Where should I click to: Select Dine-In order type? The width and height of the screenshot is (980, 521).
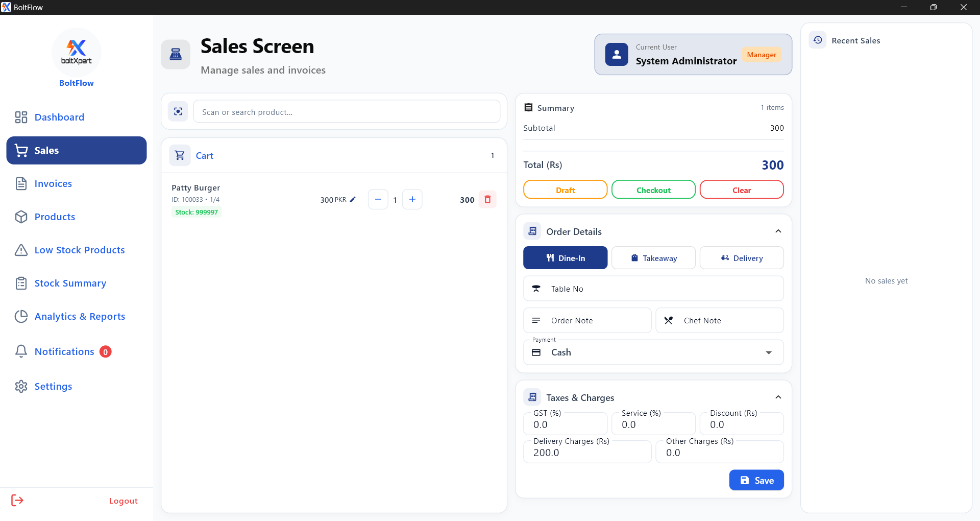pyautogui.click(x=565, y=258)
